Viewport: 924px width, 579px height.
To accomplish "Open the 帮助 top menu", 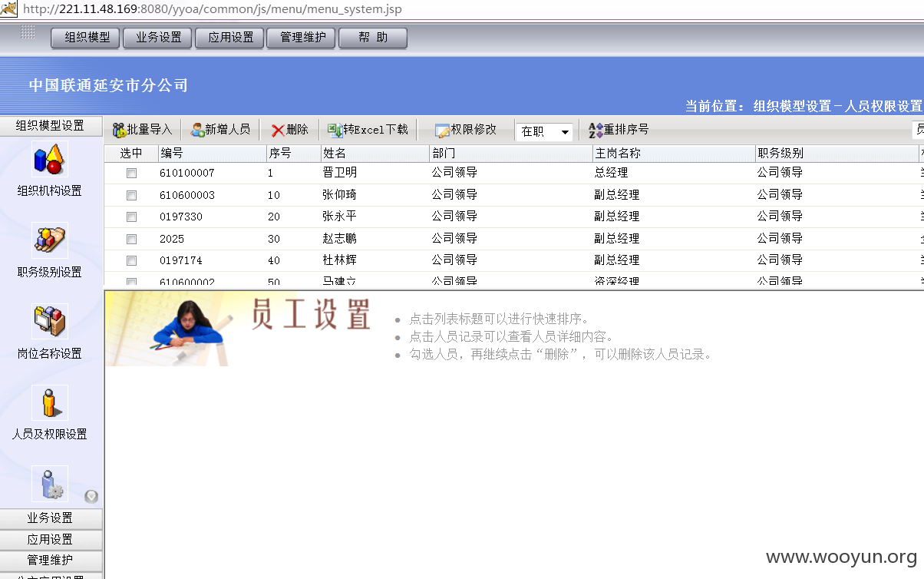I will click(x=373, y=38).
